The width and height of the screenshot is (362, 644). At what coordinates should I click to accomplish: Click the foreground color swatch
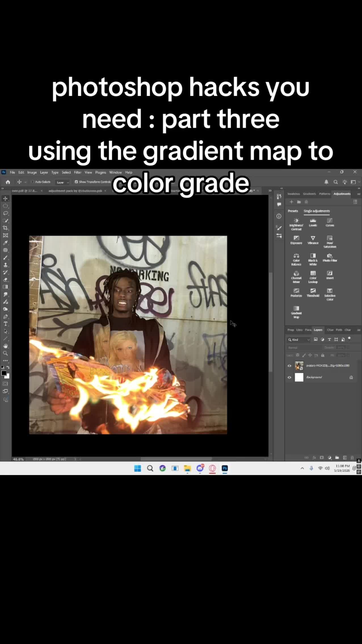[x=4, y=373]
